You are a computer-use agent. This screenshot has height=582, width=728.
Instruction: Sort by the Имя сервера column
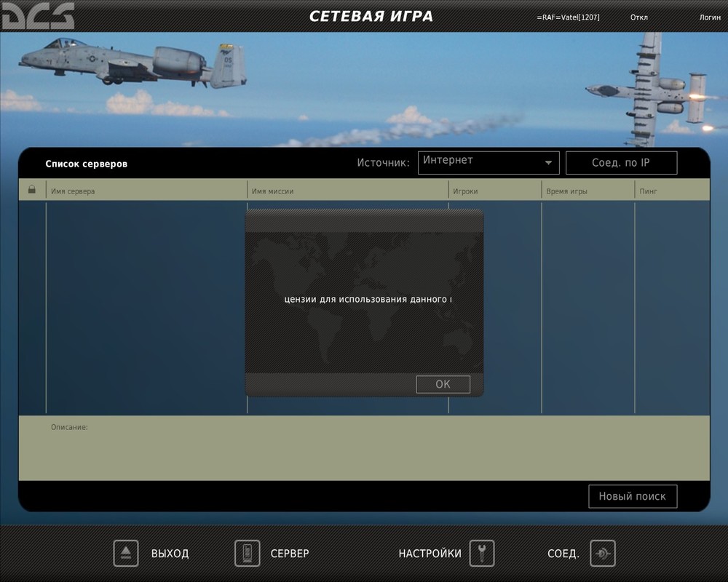(x=73, y=191)
